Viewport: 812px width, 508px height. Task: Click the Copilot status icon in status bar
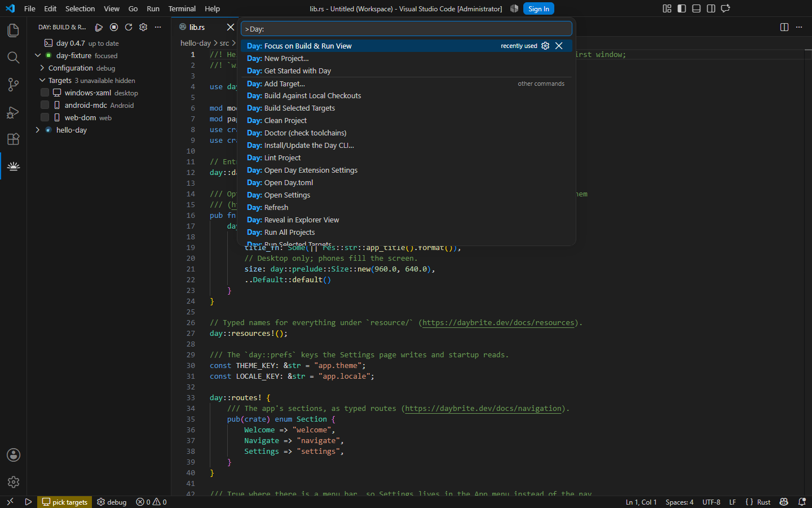pyautogui.click(x=784, y=502)
